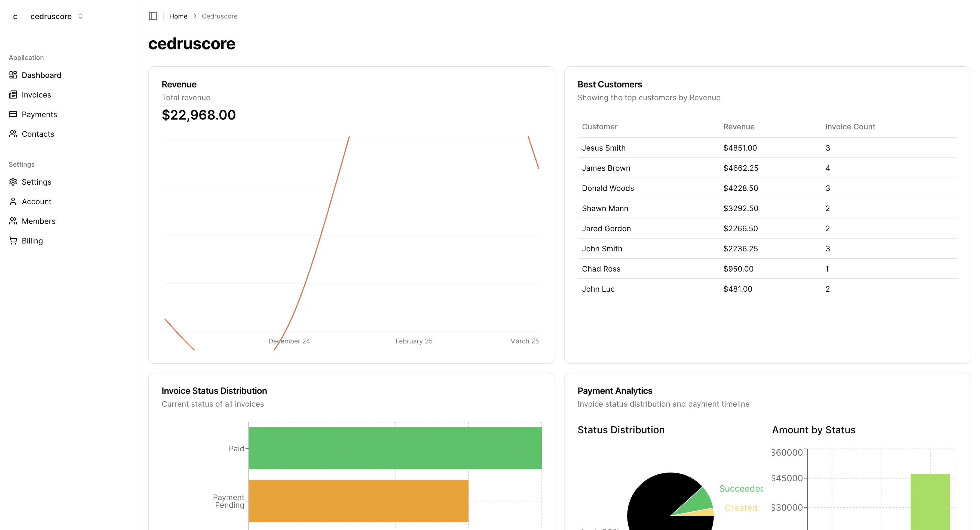Click the cedruscore workspace avatar letter
The width and height of the screenshot is (980, 530).
(15, 16)
